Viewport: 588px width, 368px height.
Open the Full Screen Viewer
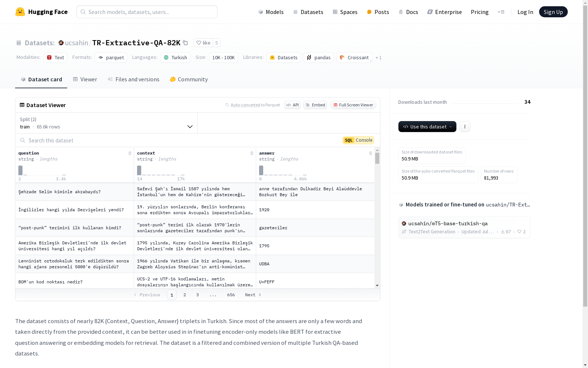tap(353, 105)
